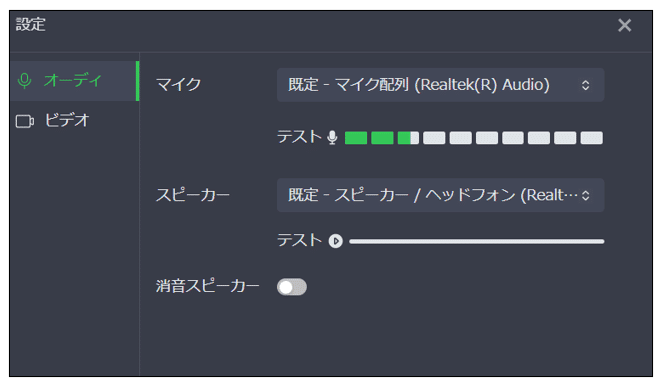Click the テスト text beside the play button
This screenshot has width=658, height=389.
[299, 240]
